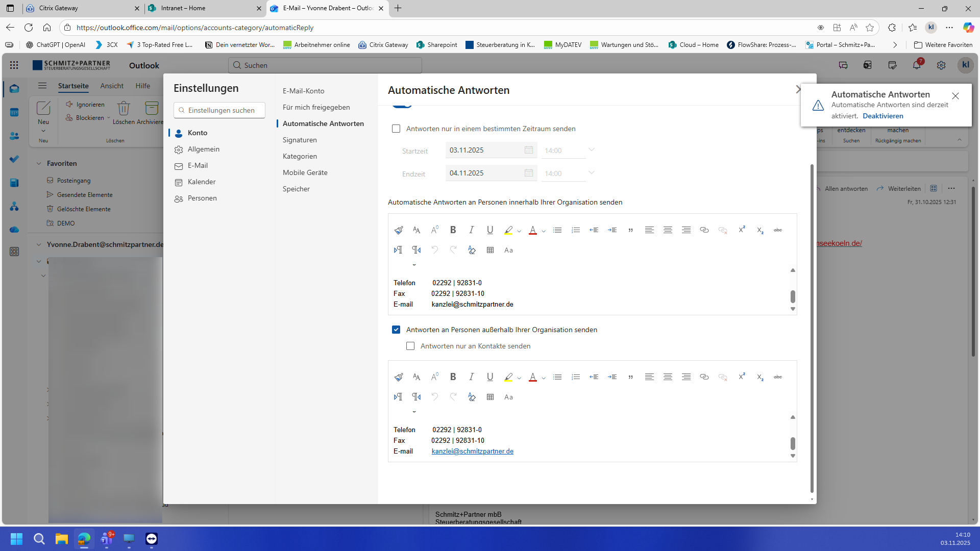Click the kanzlei@schmitzpartner.de email link
The image size is (980, 551).
click(472, 451)
